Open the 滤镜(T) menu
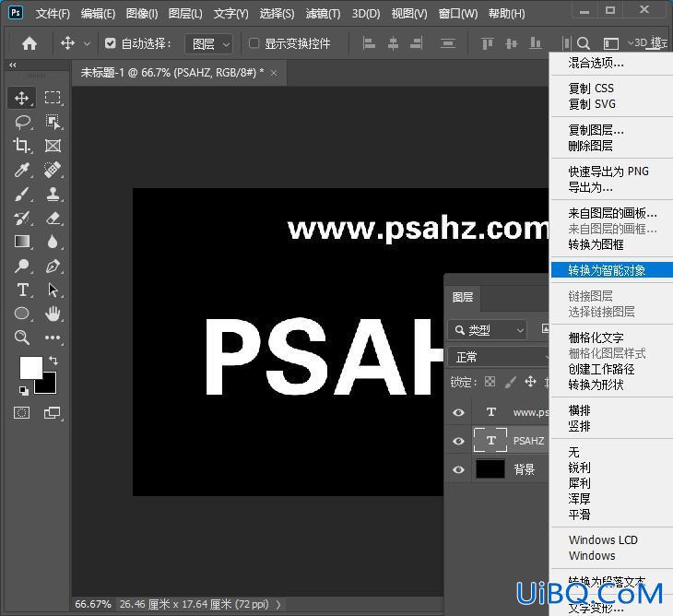The height and width of the screenshot is (616, 673). pyautogui.click(x=323, y=14)
